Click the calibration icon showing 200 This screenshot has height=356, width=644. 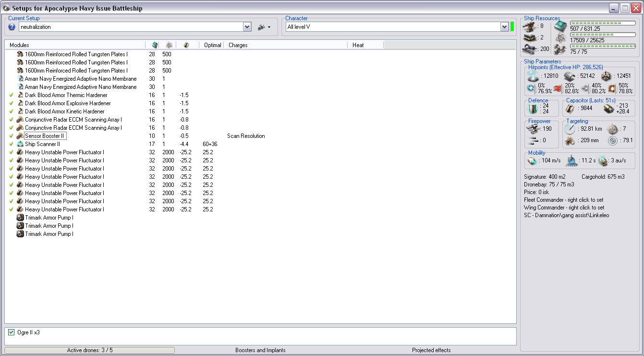530,49
